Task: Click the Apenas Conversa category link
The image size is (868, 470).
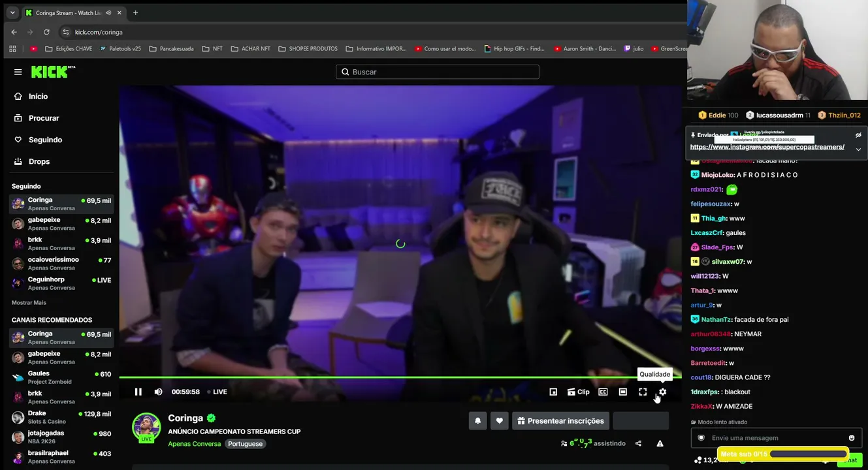Action: (x=194, y=444)
